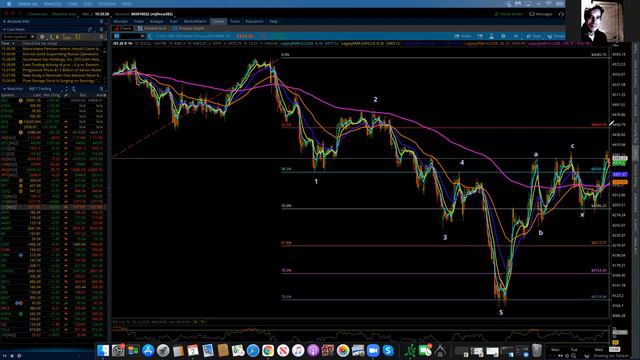Click the 23.6% Fibonacci level label
Viewport: 640px width, 360px height.
(x=286, y=125)
